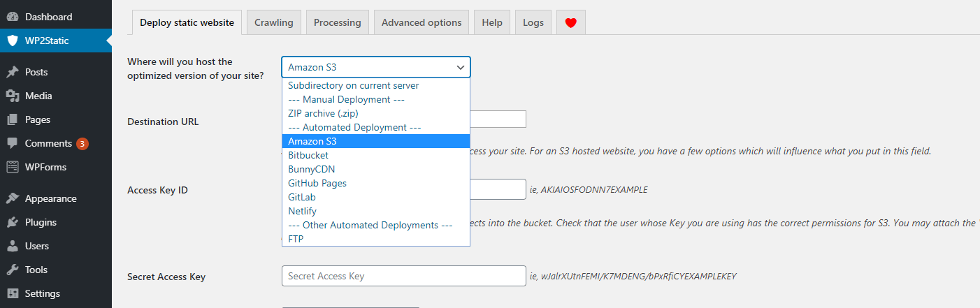Select Netlify deployment option
980x308 pixels.
pos(376,211)
